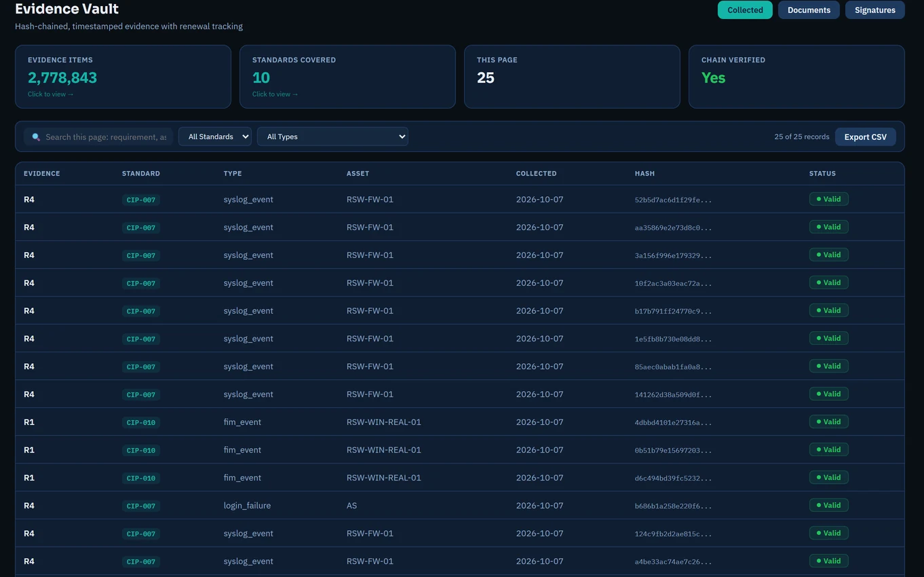
Task: Click the hash 3a156f996e179329...
Action: [x=673, y=255]
